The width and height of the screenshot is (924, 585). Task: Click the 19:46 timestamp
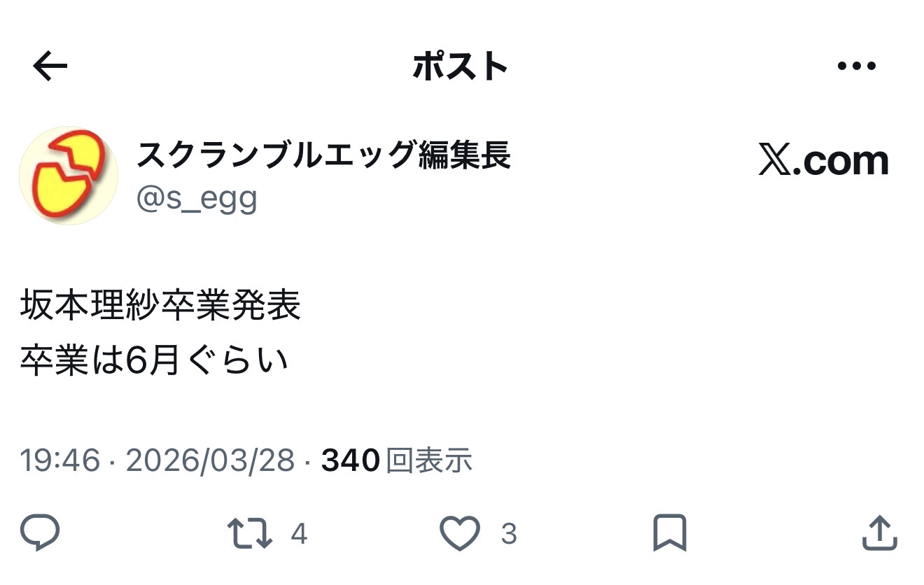[60, 460]
